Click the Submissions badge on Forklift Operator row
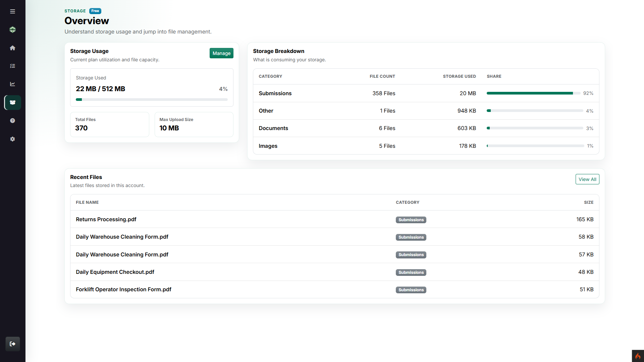 coord(411,290)
